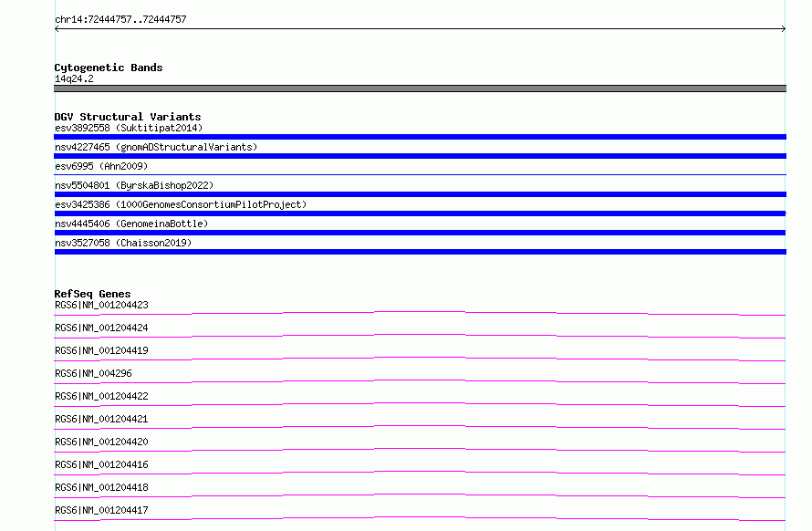Open variant nsv4445406 (GenomeinaBottle) label
Viewport: 812px width, 531px height.
(x=131, y=224)
